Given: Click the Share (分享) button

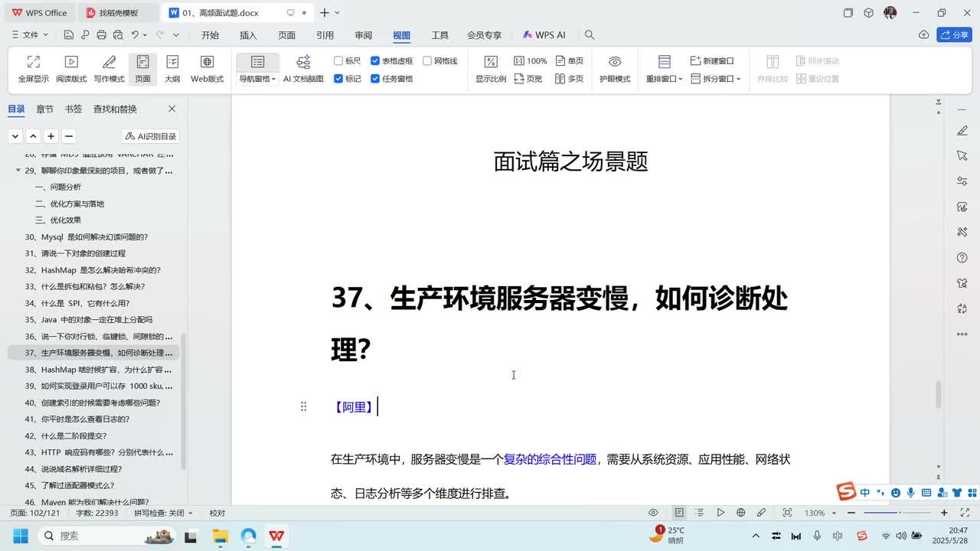Looking at the screenshot, I should click(954, 35).
